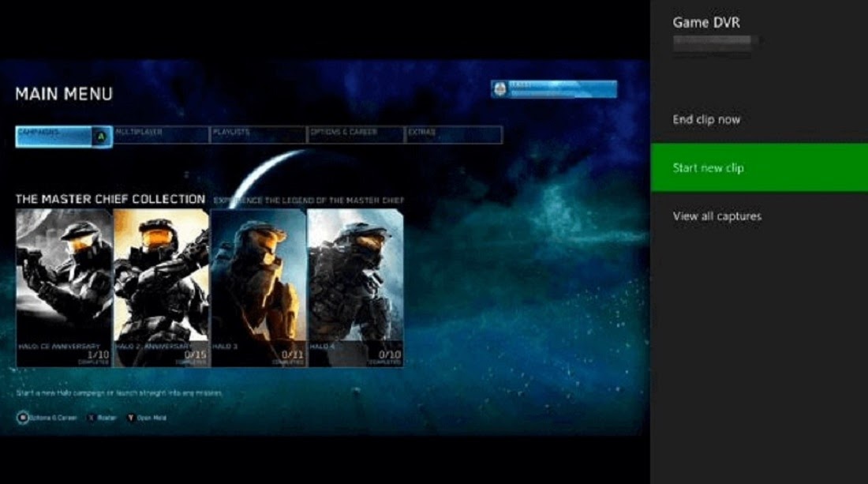Select the Campaigns tab
The height and width of the screenshot is (484, 868).
[64, 137]
